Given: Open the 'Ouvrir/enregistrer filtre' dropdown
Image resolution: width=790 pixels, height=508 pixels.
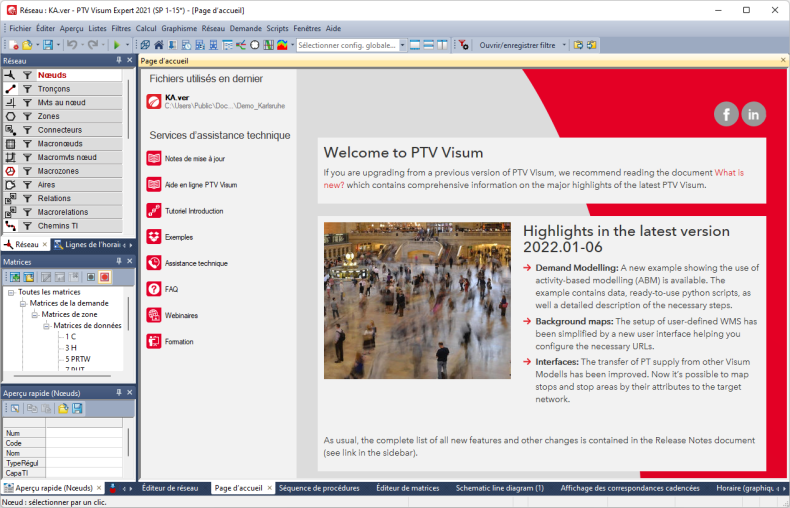Looking at the screenshot, I should (x=564, y=45).
